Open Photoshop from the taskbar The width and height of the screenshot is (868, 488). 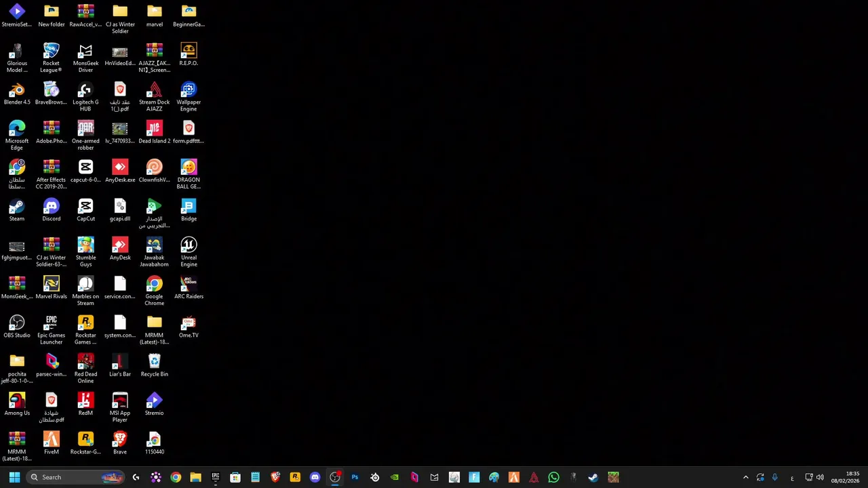pos(355,477)
